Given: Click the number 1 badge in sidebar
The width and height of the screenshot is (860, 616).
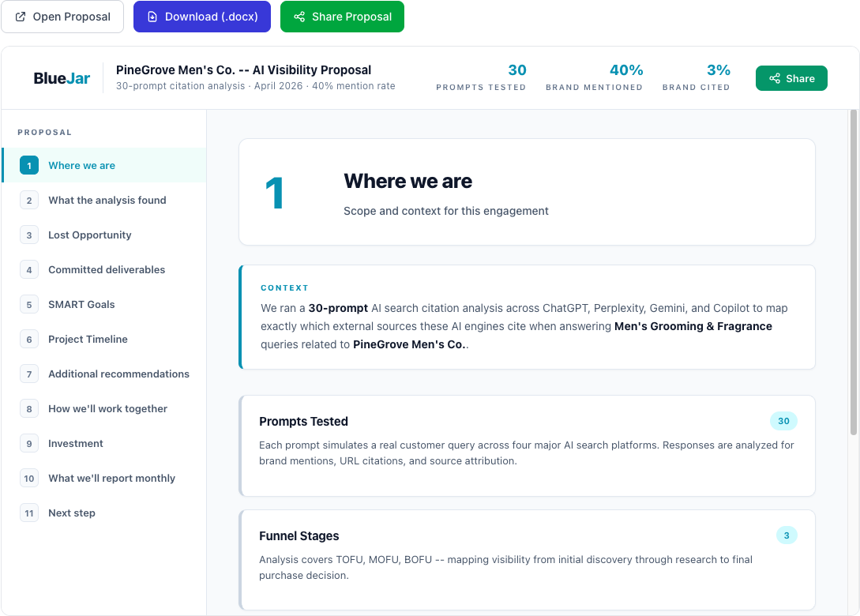Looking at the screenshot, I should click(29, 165).
